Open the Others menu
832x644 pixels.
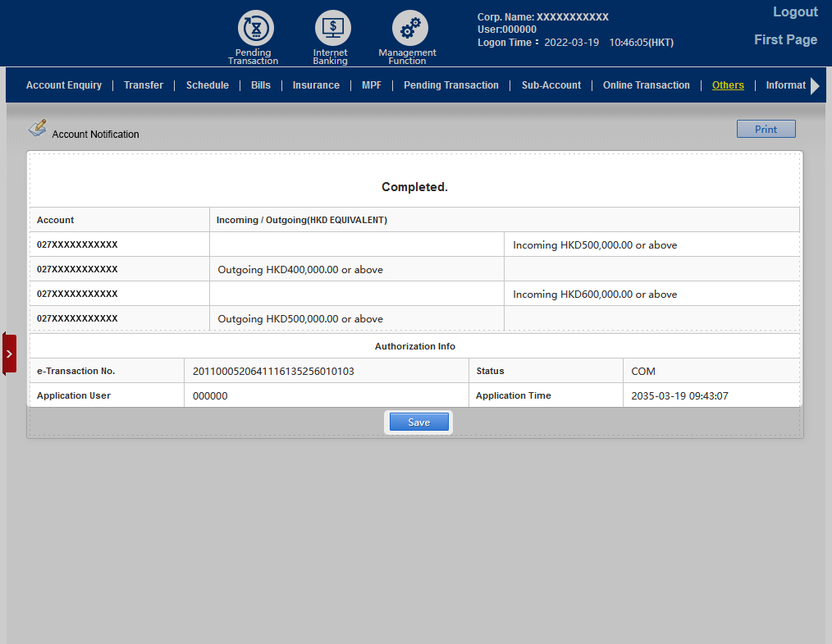click(728, 85)
